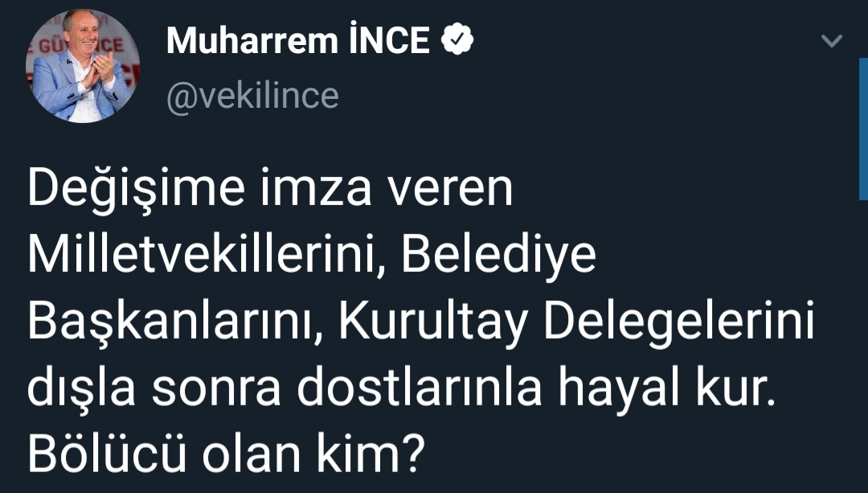Open Muharrem İNCE's profile via his name
This screenshot has width=868, height=493.
point(297,36)
